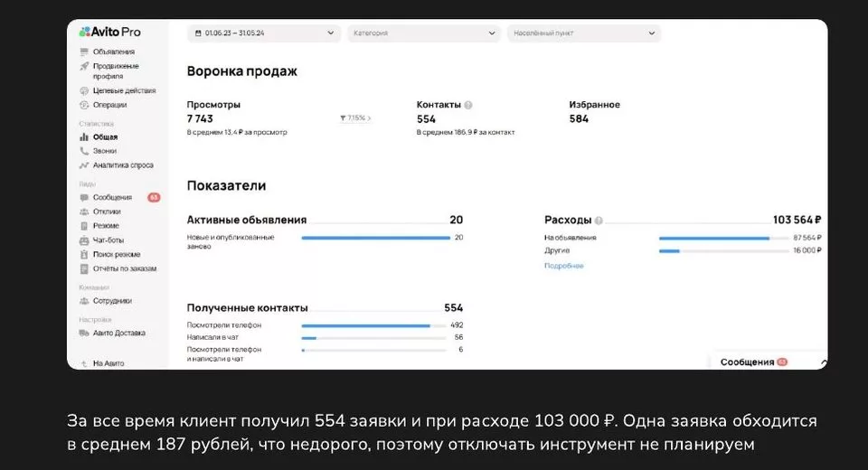Click the Сообщения chat widget title

coord(747,362)
